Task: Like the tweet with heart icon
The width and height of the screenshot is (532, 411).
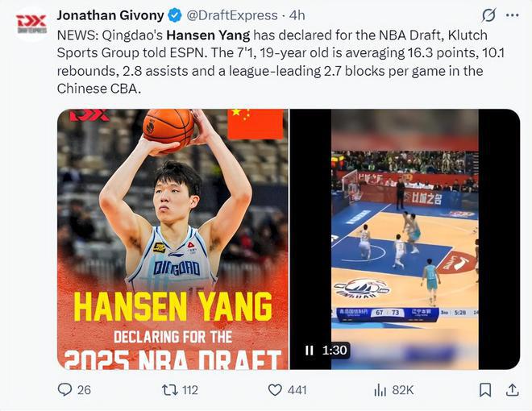Action: pyautogui.click(x=275, y=390)
